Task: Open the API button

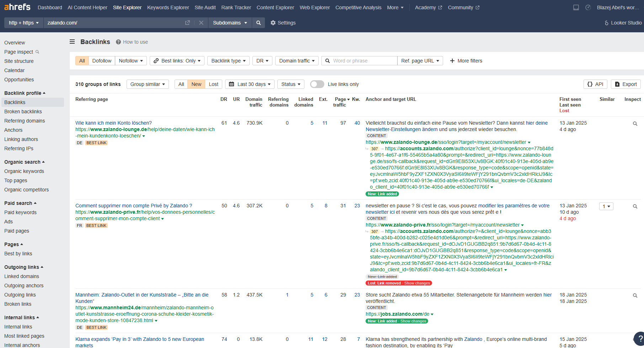Action: click(595, 84)
